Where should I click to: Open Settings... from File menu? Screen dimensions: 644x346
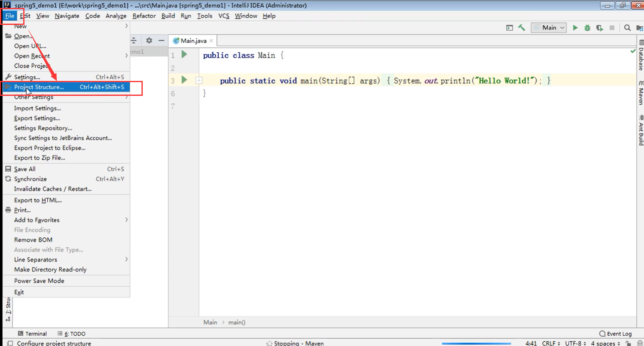(66, 77)
